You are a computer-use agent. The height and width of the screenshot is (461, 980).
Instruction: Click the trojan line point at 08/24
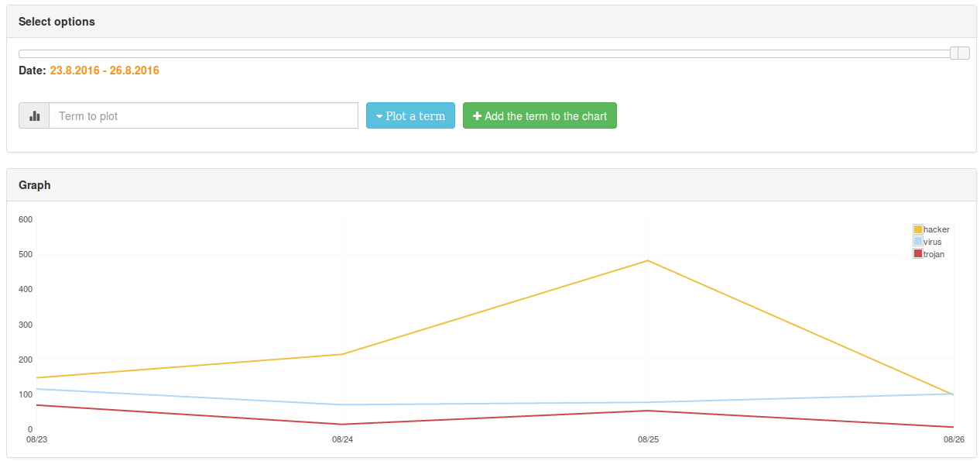coord(342,424)
